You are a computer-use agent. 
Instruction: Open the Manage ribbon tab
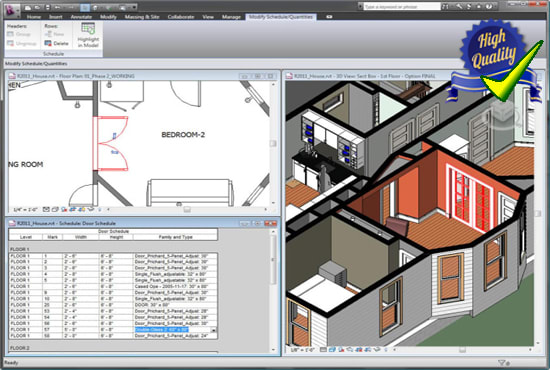click(x=231, y=17)
